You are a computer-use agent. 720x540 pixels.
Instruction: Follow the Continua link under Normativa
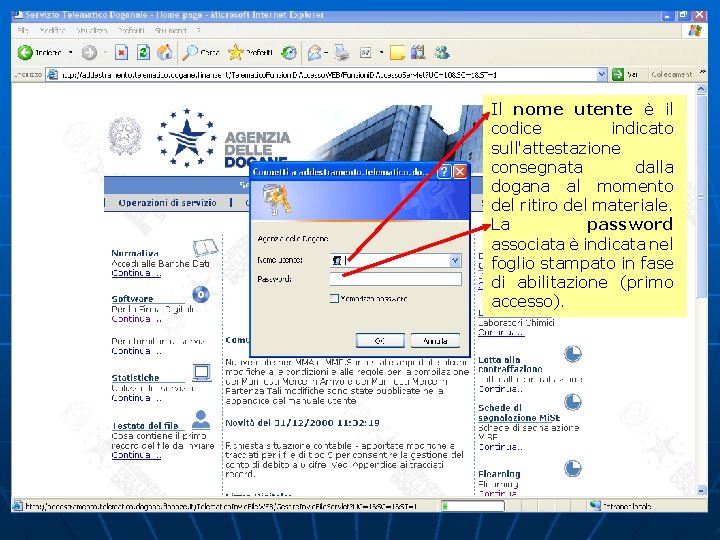[x=136, y=273]
